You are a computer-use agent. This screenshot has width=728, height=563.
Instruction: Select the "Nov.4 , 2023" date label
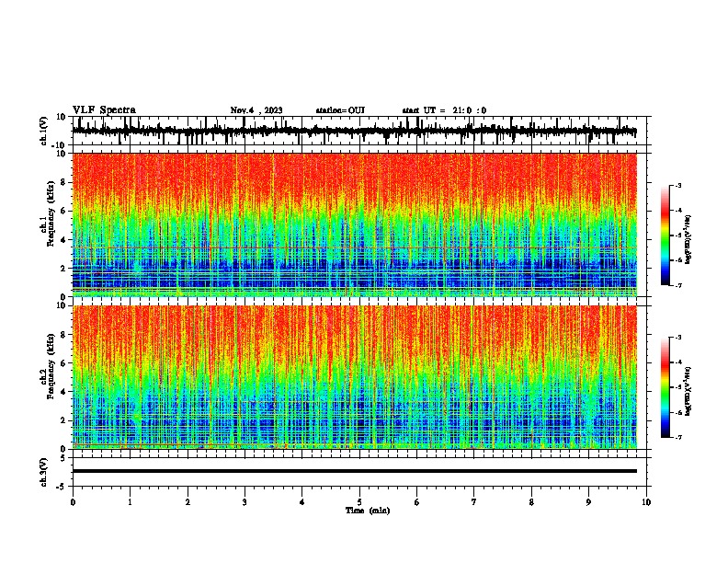256,110
